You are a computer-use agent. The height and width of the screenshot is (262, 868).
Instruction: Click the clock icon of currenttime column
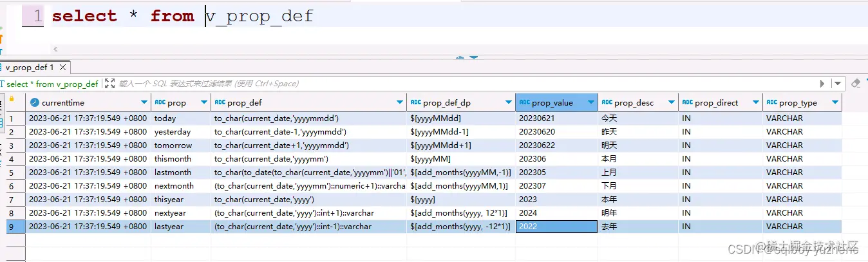click(34, 102)
